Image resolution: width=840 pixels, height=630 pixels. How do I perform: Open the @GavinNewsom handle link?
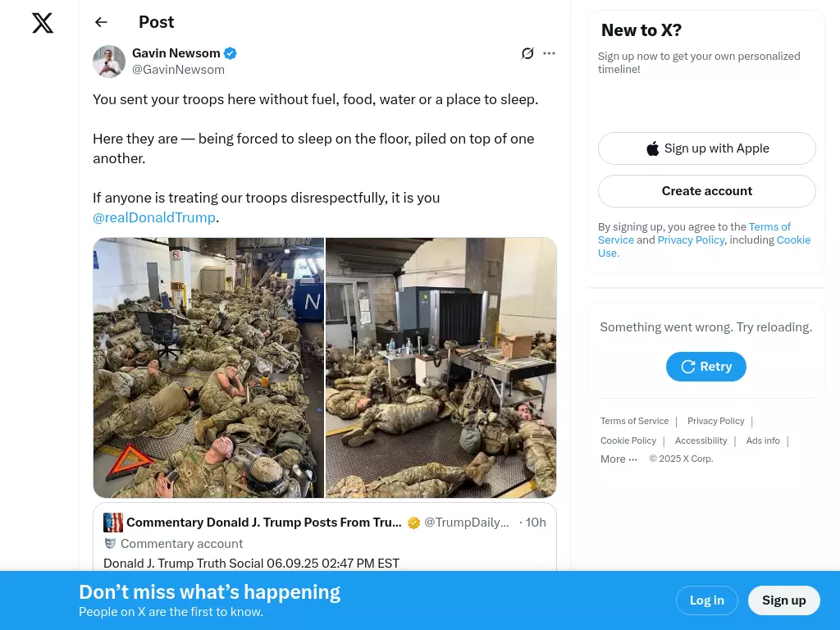[x=178, y=70]
